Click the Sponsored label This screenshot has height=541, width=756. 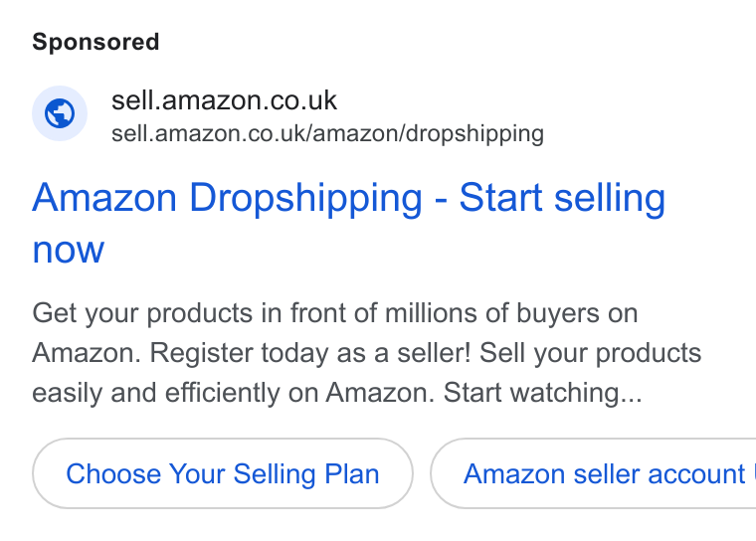(95, 42)
